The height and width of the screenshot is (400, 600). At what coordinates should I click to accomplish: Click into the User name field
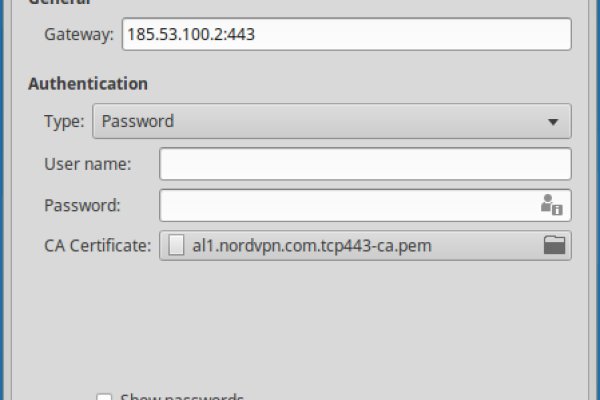[365, 163]
